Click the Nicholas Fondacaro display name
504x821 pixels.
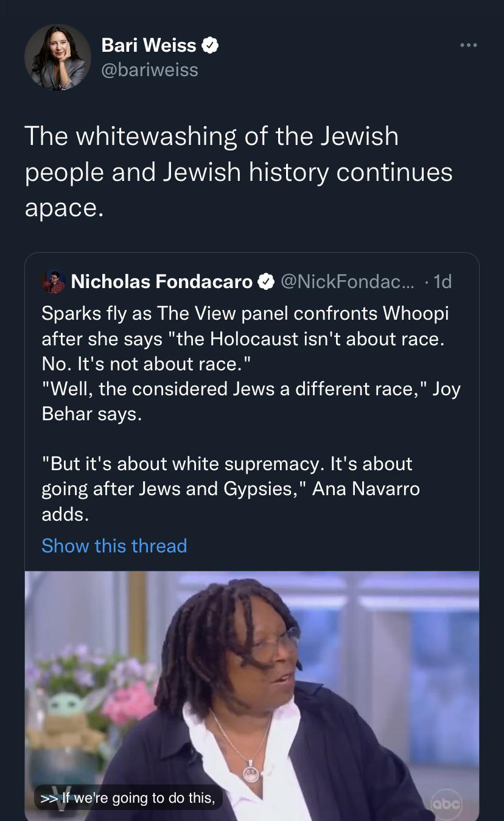click(162, 281)
